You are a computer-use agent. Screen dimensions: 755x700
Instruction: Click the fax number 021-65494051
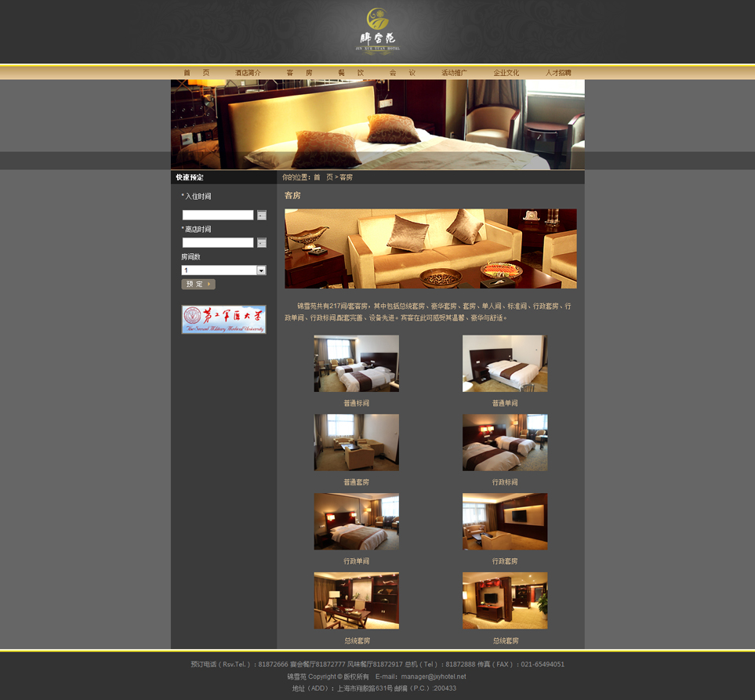[x=543, y=665]
